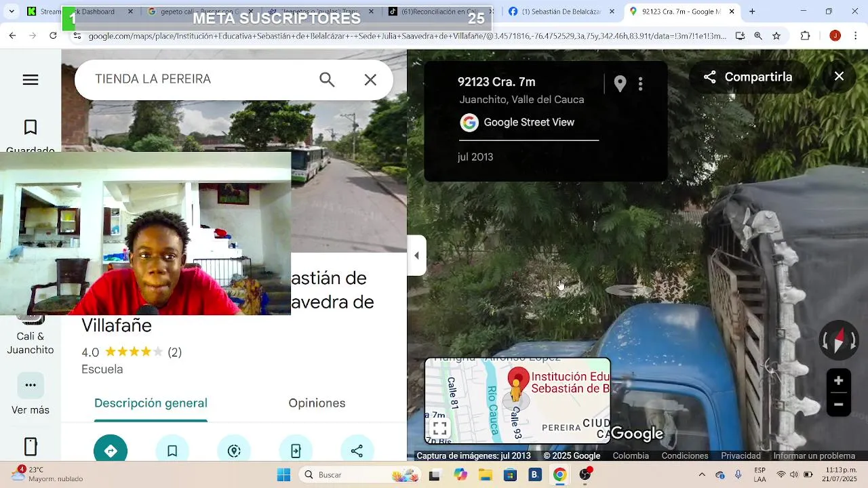Screen dimensions: 868x488
Task: Go back with browser back arrow
Action: [12, 36]
